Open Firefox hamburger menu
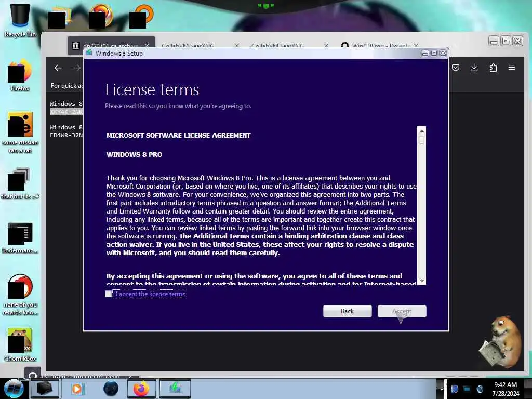This screenshot has width=532, height=399. pos(512,68)
